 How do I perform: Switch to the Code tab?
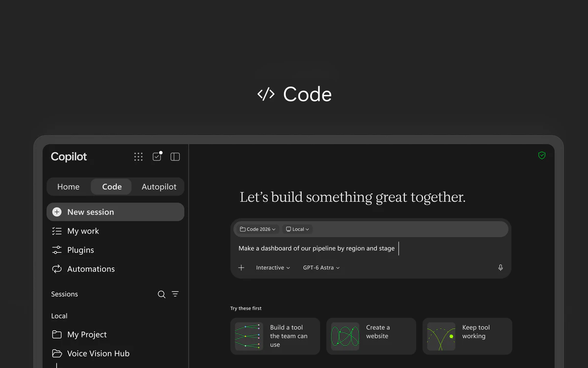(x=112, y=186)
